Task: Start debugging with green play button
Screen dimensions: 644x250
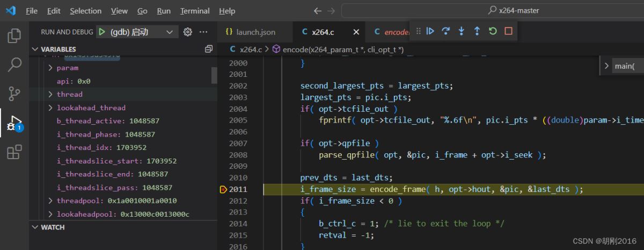Action: click(102, 32)
